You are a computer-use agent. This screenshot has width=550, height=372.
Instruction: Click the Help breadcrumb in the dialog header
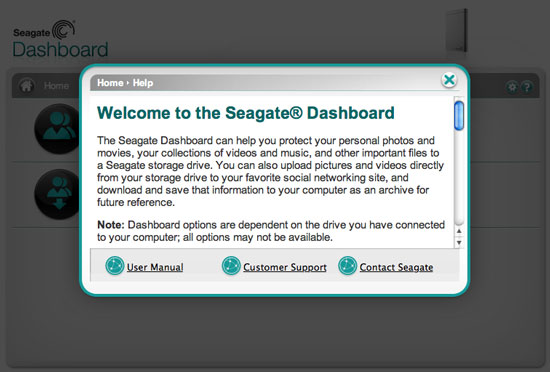[x=143, y=83]
